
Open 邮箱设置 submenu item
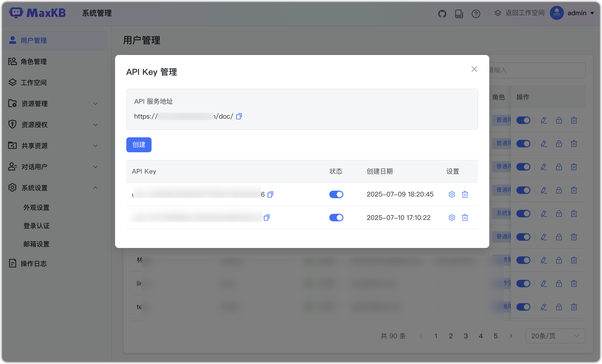(x=36, y=244)
